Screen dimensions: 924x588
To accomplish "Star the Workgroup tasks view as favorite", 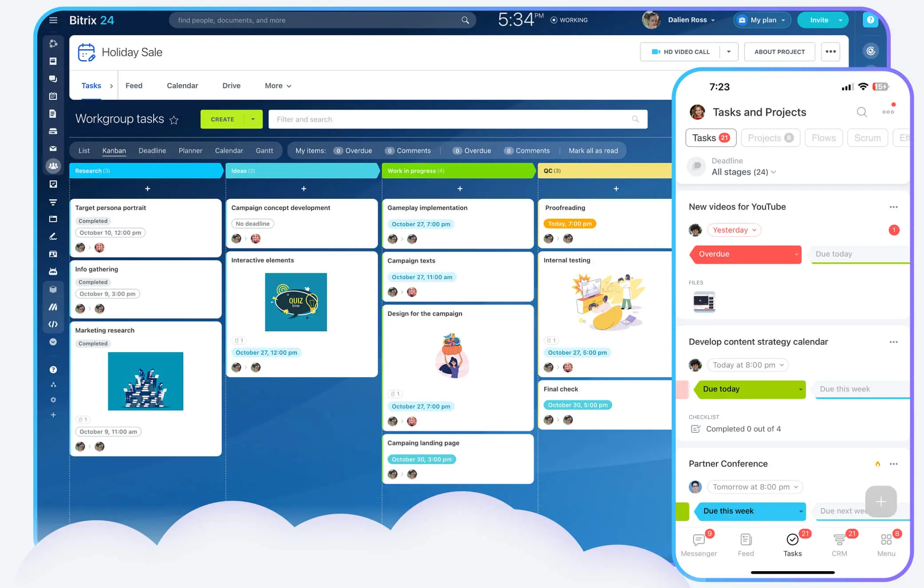I will 174,120.
